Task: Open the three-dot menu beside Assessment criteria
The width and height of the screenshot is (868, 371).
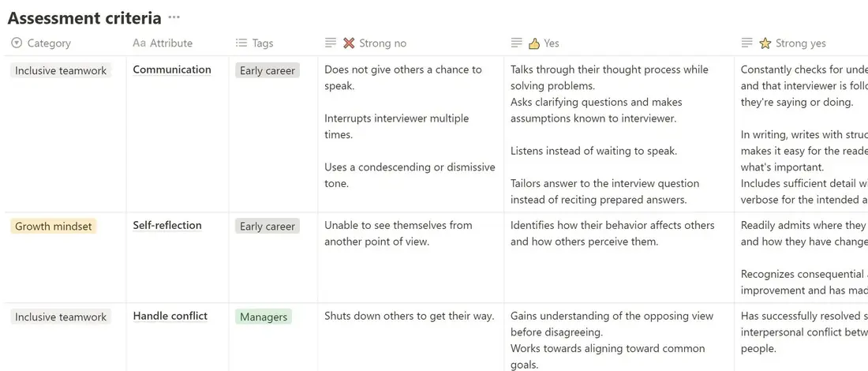Action: point(174,17)
